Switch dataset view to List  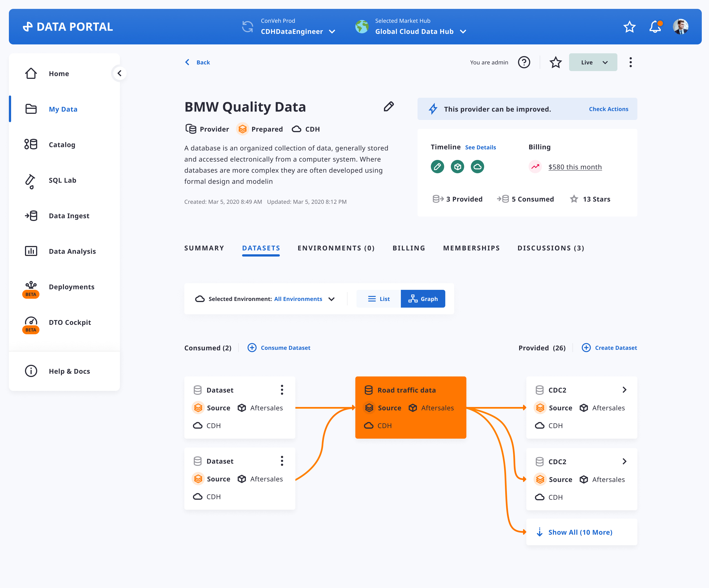click(x=379, y=299)
